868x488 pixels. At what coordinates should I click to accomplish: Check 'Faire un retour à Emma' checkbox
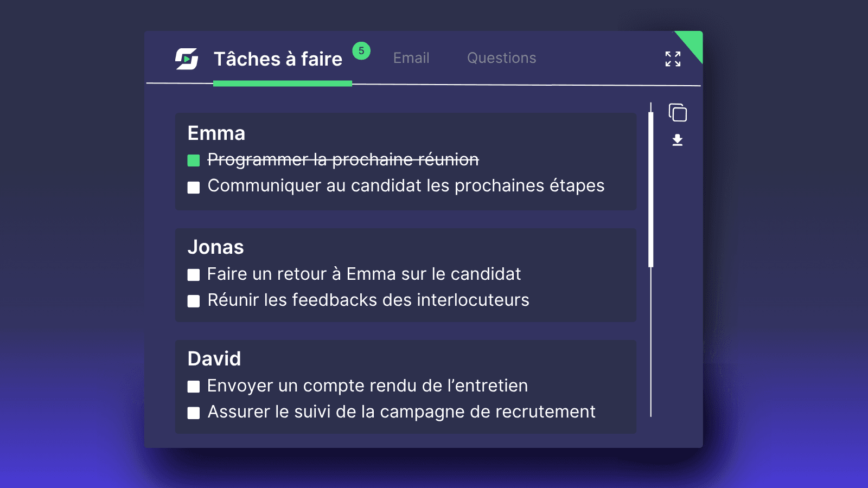(194, 275)
